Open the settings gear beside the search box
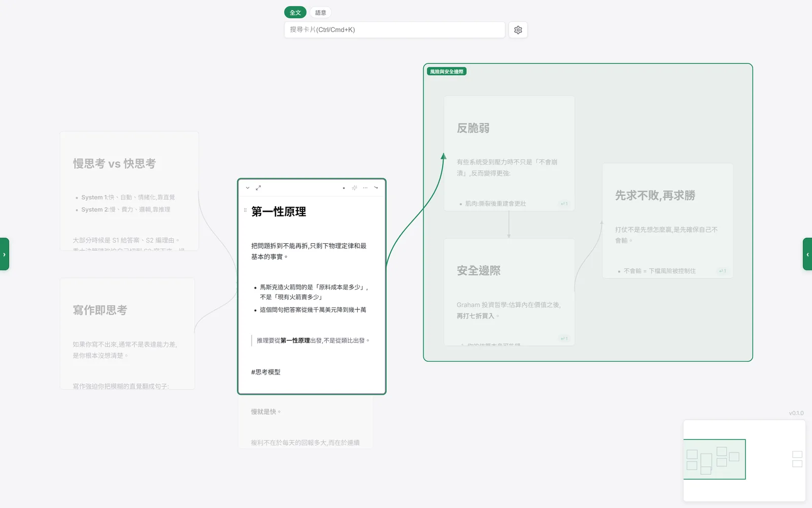Image resolution: width=812 pixels, height=508 pixels. coord(518,30)
